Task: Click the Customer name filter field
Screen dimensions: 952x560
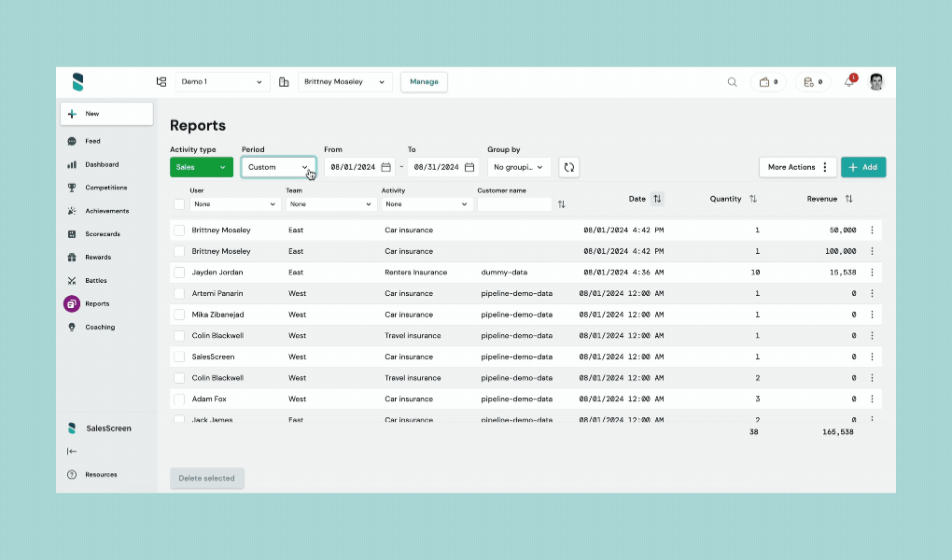Action: (x=514, y=204)
